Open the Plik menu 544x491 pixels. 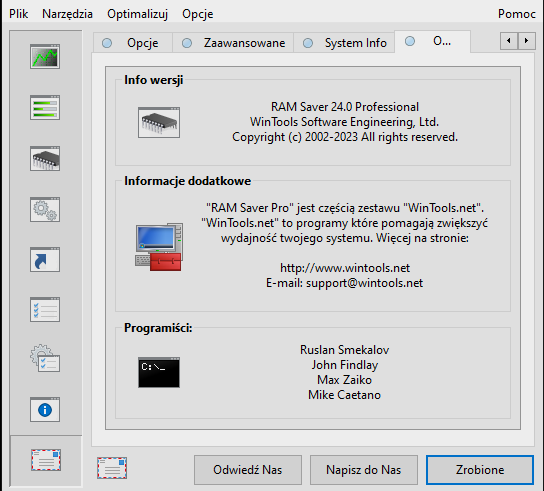click(19, 14)
